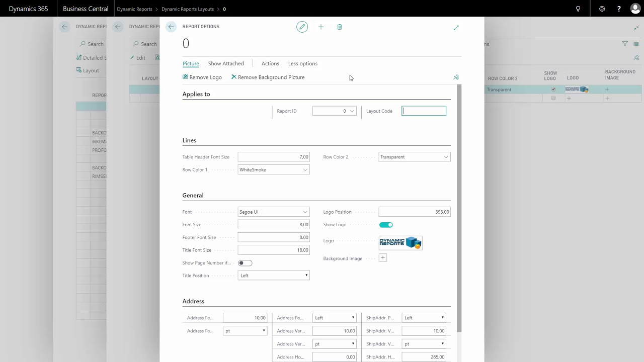Open the Address Position dropdown set to Left
644x362 pixels.
(x=335, y=318)
